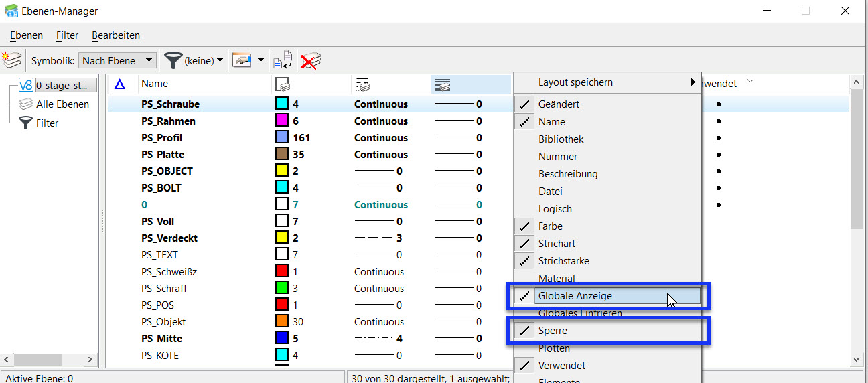Click the color column header icon
The width and height of the screenshot is (868, 383).
tap(283, 84)
